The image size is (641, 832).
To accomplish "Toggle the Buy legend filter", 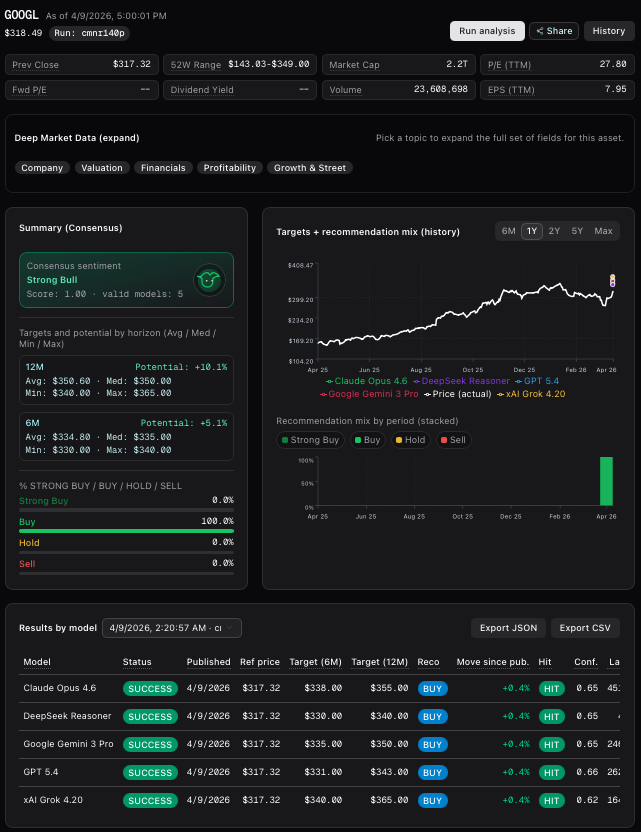I will (x=368, y=440).
